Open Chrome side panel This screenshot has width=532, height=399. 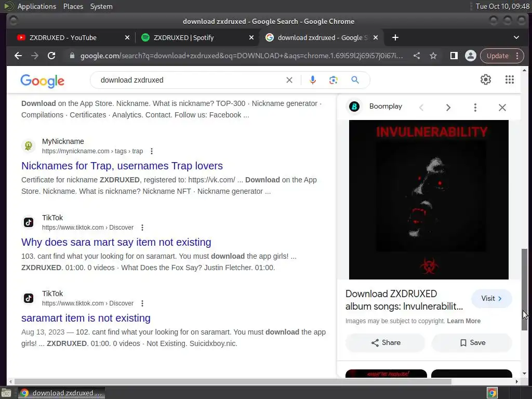(x=454, y=56)
